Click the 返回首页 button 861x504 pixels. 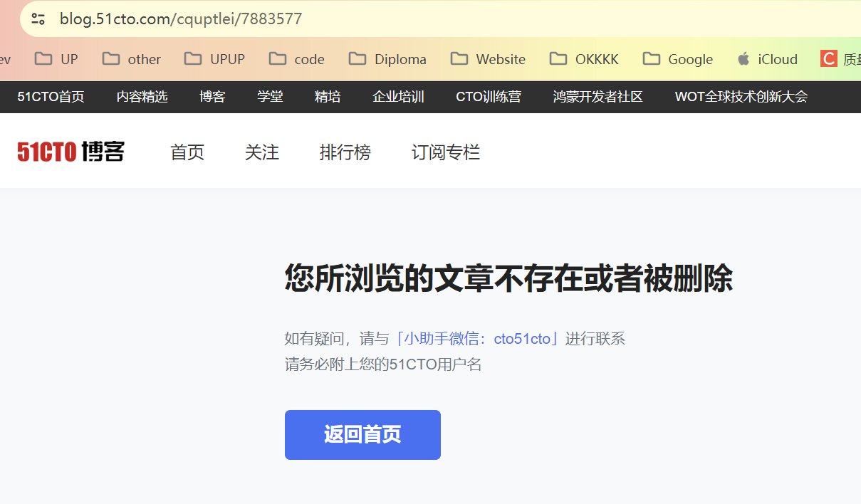(x=362, y=434)
